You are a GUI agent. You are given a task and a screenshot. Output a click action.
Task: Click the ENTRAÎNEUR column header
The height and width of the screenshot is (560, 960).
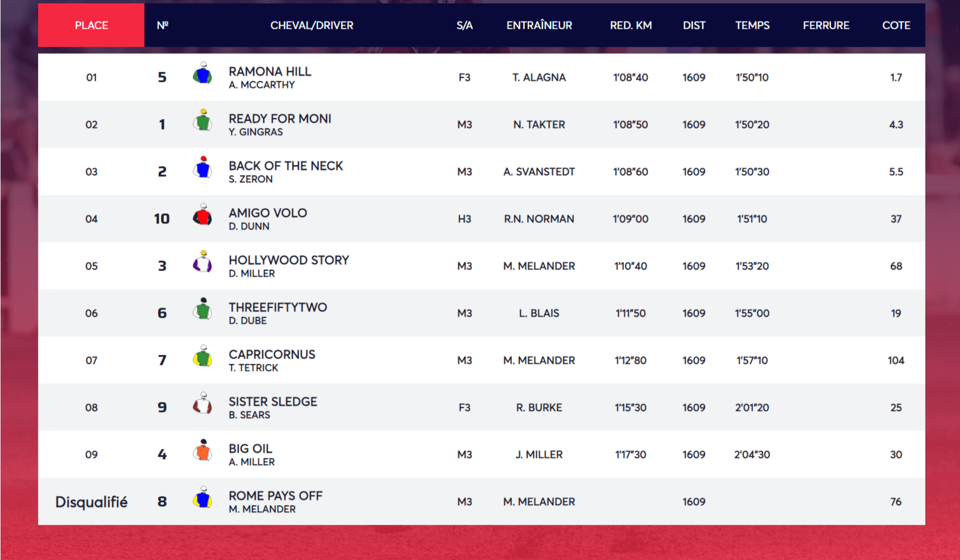tap(539, 25)
